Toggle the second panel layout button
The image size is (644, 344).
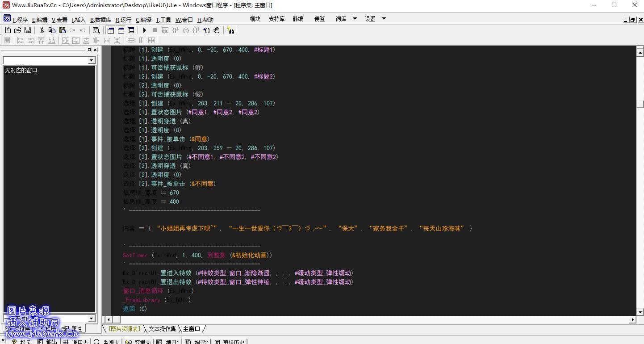[121, 30]
